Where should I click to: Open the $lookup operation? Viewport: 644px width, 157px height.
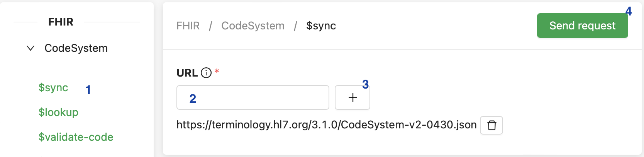click(x=58, y=112)
